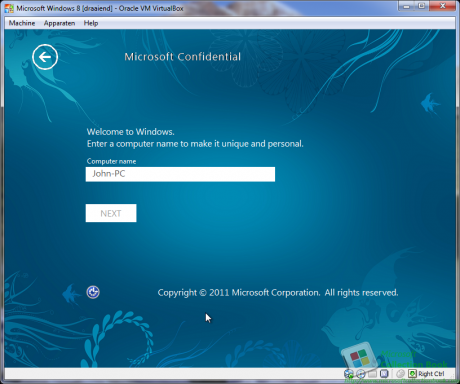Click the Copyright 2011 Microsoft Corporation text
The width and height of the screenshot is (460, 384).
click(278, 293)
